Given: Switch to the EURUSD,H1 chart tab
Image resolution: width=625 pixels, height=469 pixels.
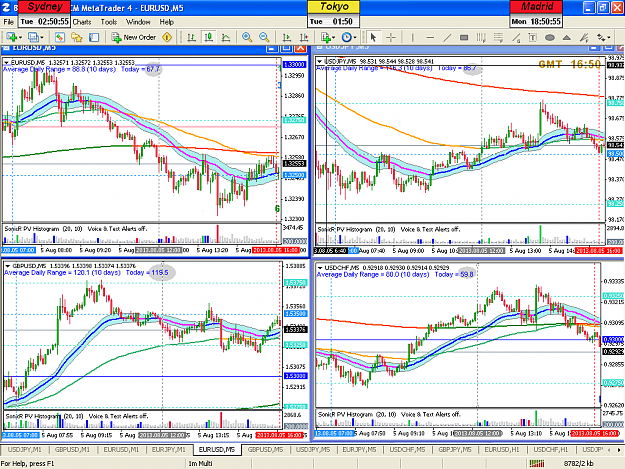Looking at the screenshot, I should click(502, 449).
